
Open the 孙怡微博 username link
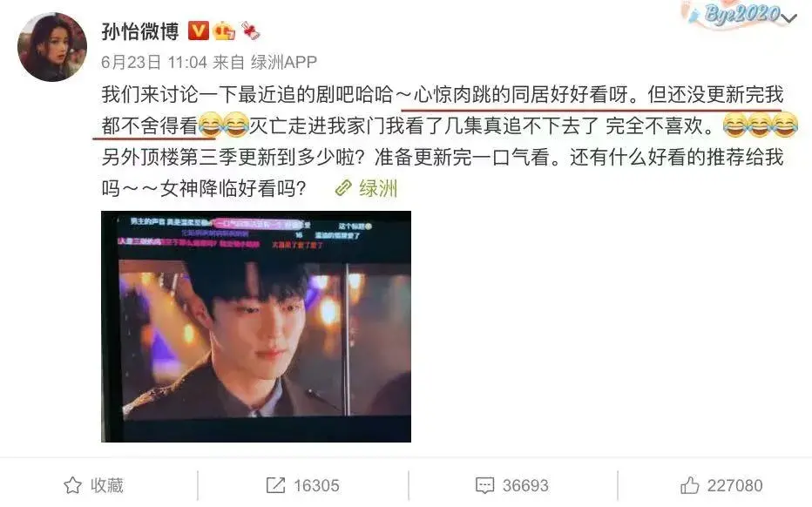click(x=139, y=31)
